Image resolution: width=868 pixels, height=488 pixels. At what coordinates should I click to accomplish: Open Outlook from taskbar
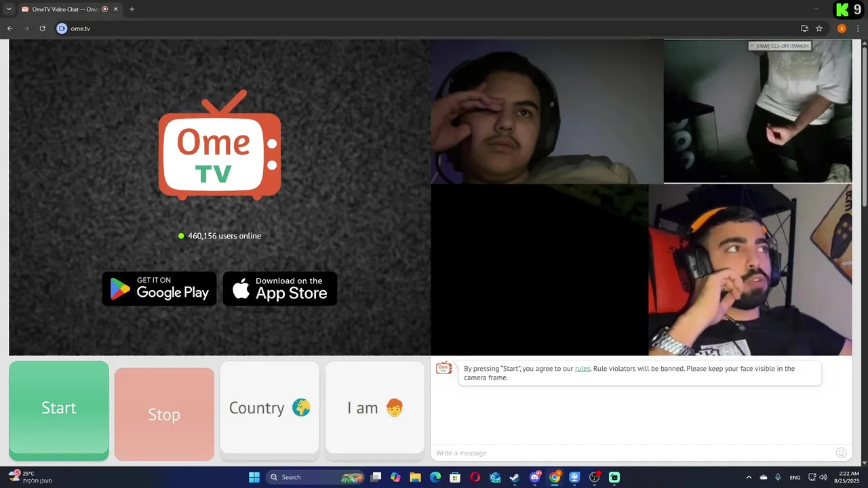pos(495,477)
